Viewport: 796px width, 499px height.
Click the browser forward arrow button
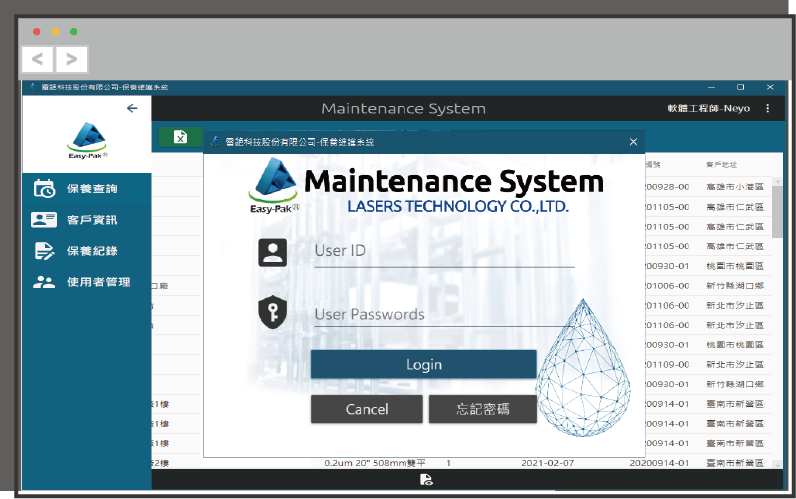pos(72,59)
